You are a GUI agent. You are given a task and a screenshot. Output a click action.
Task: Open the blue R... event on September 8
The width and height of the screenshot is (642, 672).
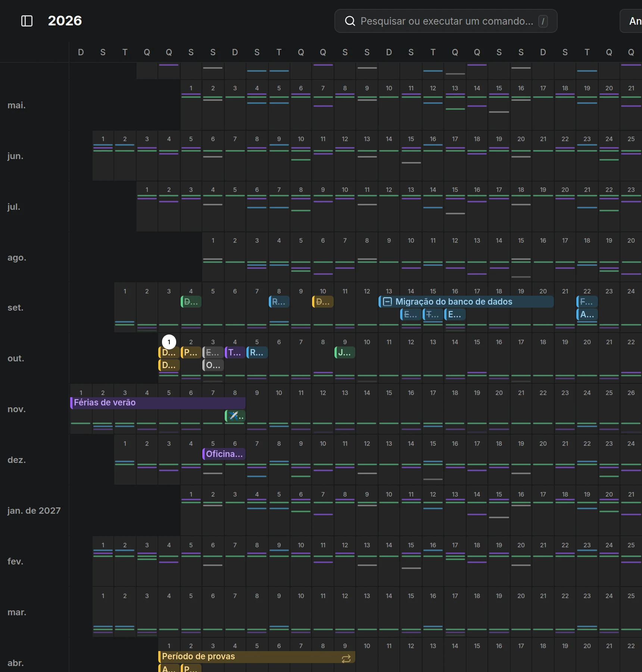tap(279, 302)
